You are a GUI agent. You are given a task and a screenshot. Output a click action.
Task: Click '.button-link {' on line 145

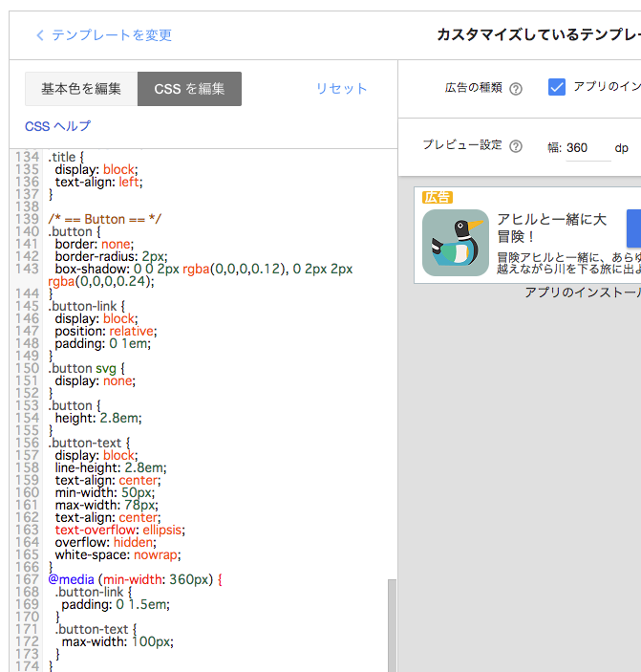coord(87,306)
